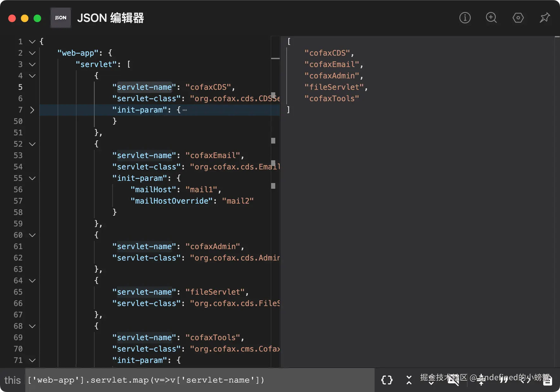Click line number 5 in the gutter

pyautogui.click(x=20, y=87)
